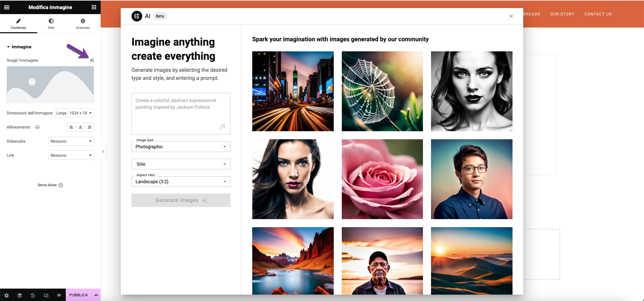Viewport: 644px width, 301px height.
Task: Select the pink rose community image
Action: coord(382,179)
